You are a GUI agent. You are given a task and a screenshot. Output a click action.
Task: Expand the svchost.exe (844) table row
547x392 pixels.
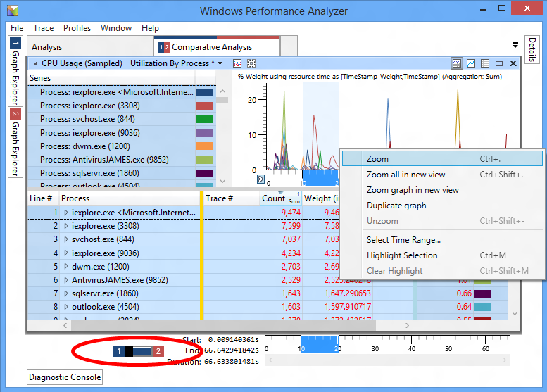click(x=66, y=239)
